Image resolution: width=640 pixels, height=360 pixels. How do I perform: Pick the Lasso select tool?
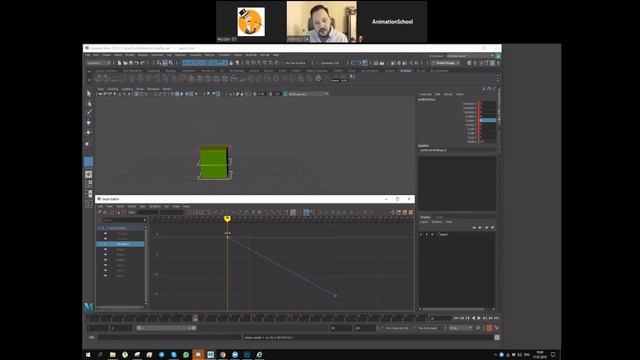(89, 104)
